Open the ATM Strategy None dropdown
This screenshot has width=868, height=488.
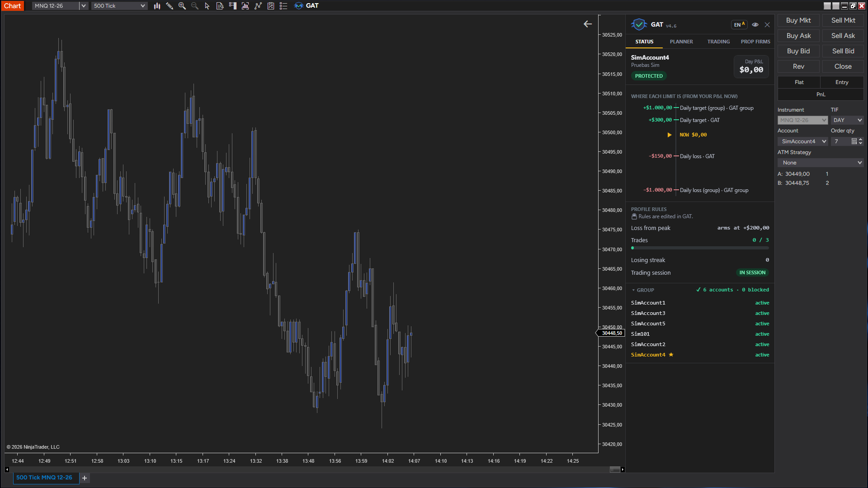coord(821,163)
